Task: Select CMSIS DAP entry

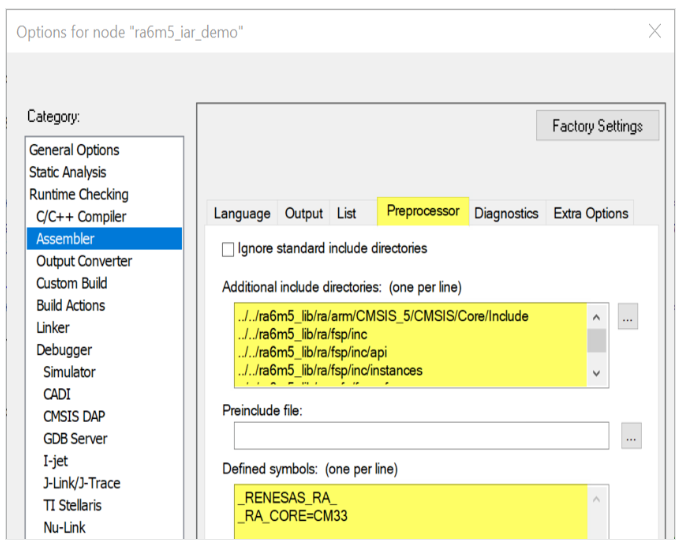Action: [x=74, y=417]
